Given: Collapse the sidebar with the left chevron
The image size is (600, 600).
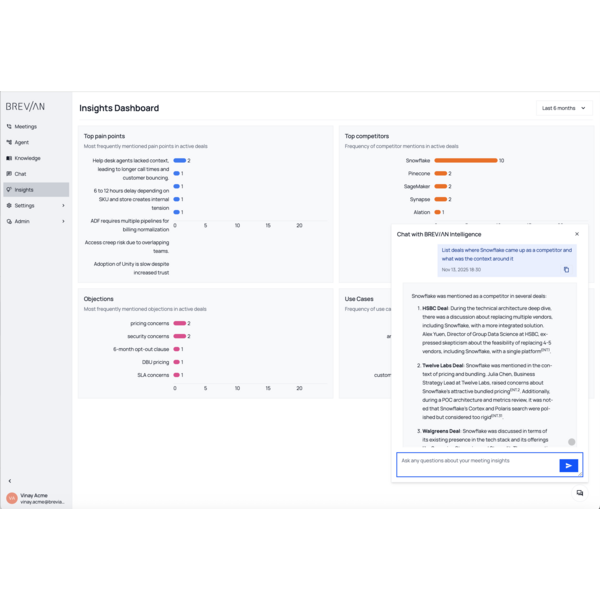Looking at the screenshot, I should tap(10, 481).
